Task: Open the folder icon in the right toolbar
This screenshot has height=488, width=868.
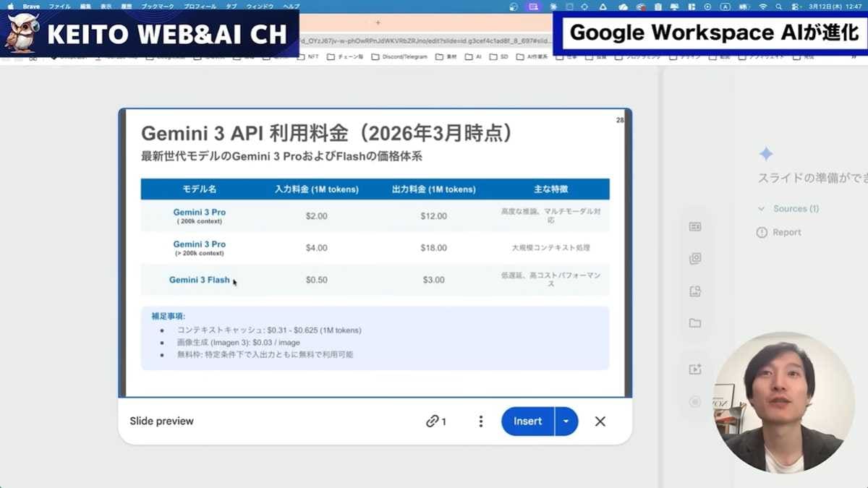Action: [x=695, y=323]
